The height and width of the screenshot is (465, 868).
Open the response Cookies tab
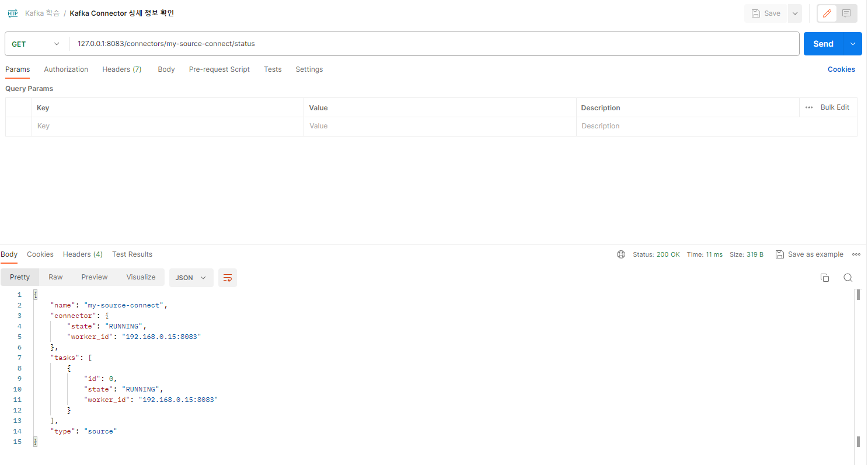[x=40, y=254]
